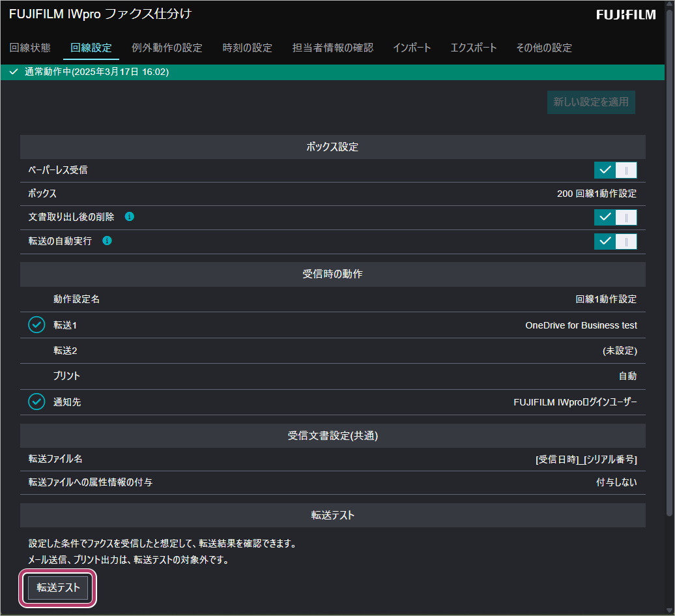Image resolution: width=675 pixels, height=616 pixels.
Task: Open the 転送2 (未設定) row
Action: (333, 351)
